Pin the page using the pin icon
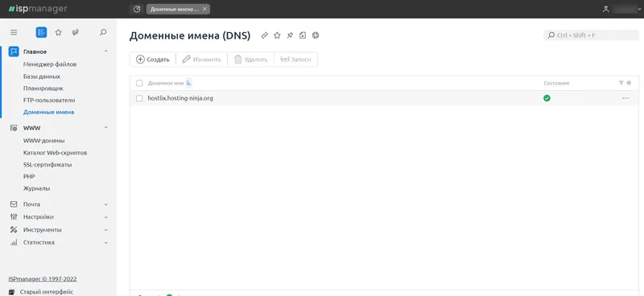Screen dimensions: 644x296 (x=290, y=35)
